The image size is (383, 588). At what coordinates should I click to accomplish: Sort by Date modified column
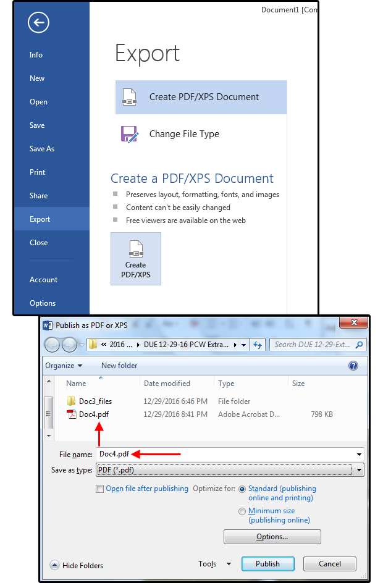coord(167,384)
